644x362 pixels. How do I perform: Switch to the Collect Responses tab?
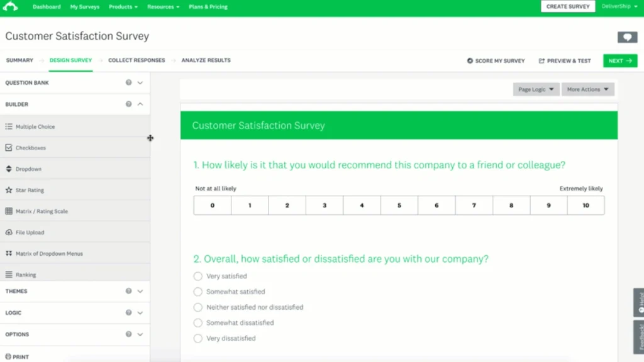(136, 60)
